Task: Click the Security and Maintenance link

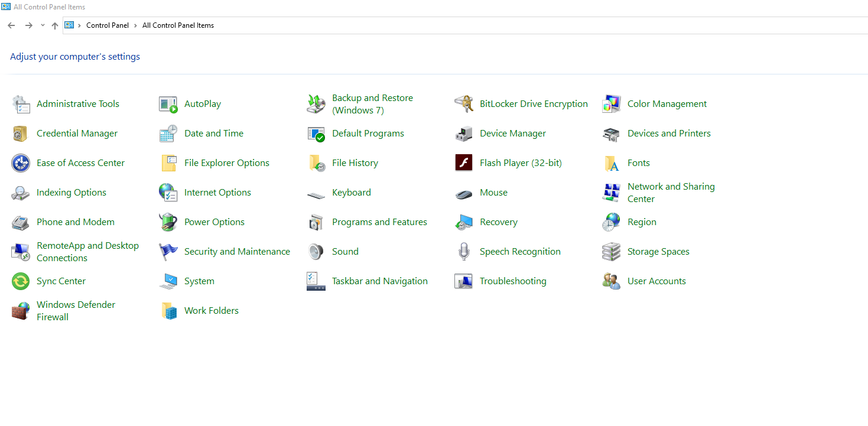Action: click(x=237, y=252)
